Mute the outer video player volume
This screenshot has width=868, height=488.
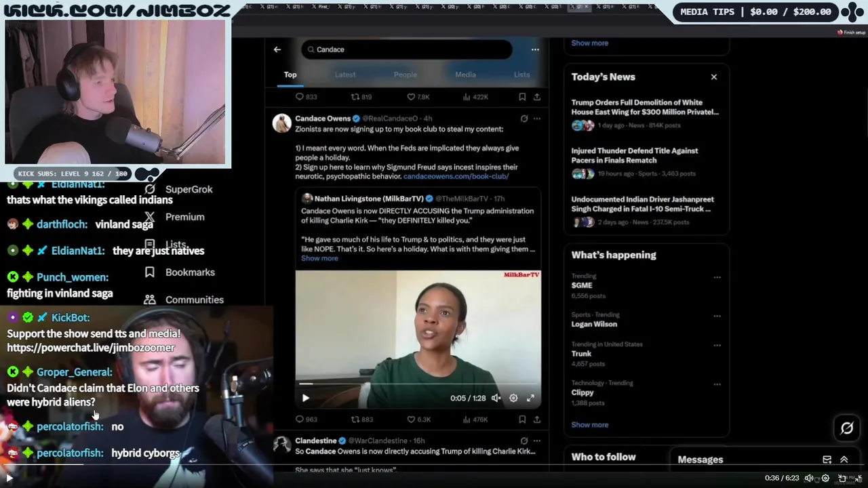pyautogui.click(x=809, y=478)
